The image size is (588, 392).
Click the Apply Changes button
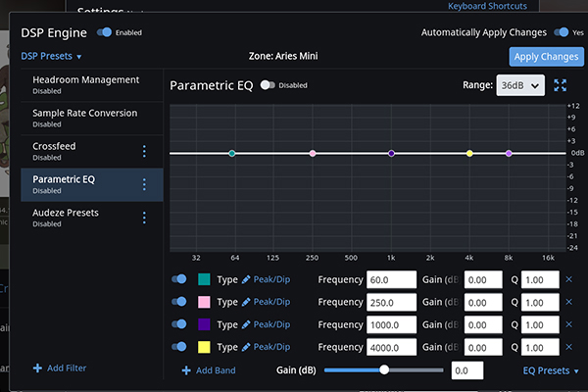pyautogui.click(x=546, y=57)
